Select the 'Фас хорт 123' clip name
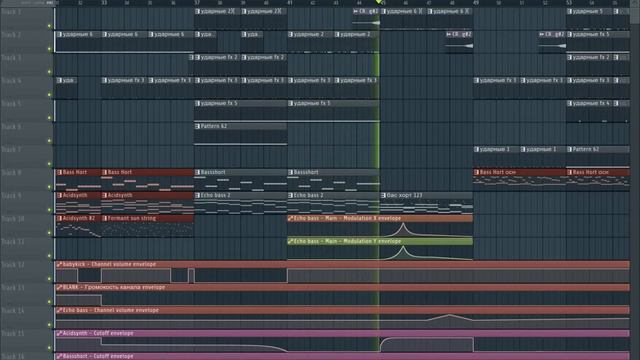 click(x=404, y=196)
